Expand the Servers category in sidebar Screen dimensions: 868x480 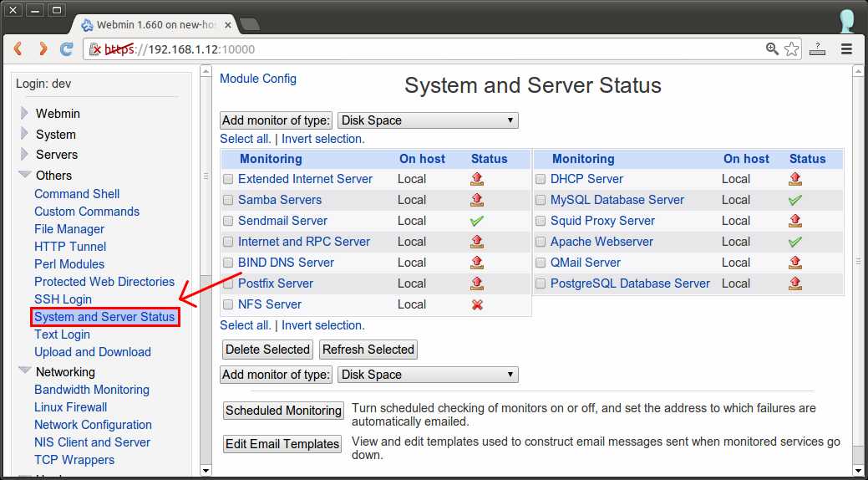[24, 154]
